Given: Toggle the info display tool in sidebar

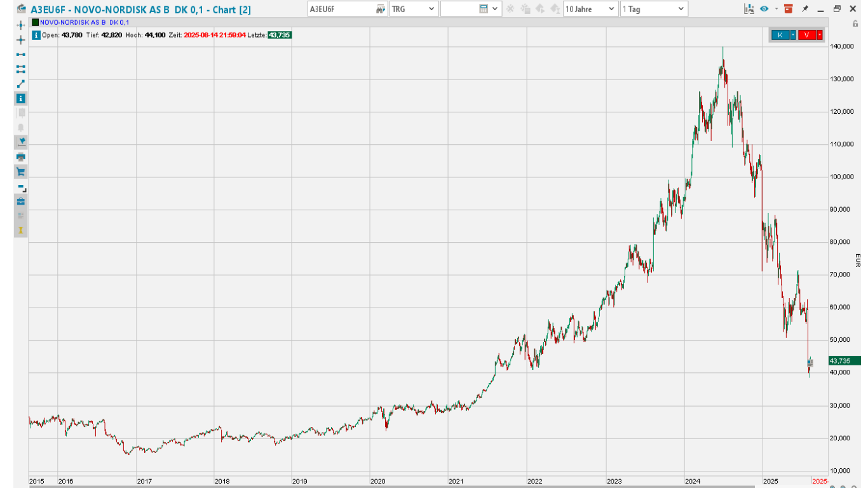Looking at the screenshot, I should point(21,98).
